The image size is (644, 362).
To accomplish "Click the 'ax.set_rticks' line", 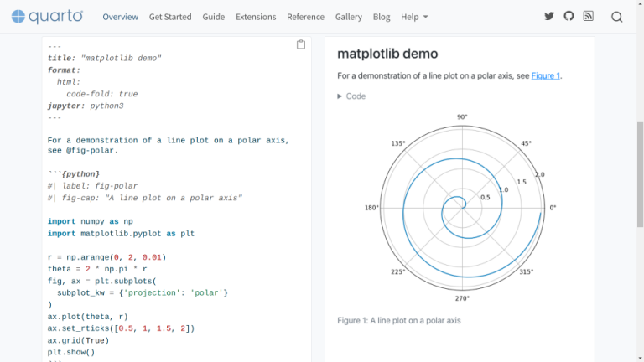I will pos(121,328).
